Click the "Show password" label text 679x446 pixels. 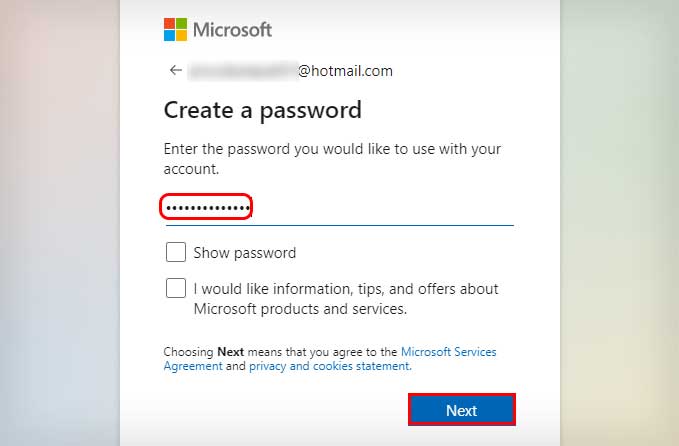(245, 253)
